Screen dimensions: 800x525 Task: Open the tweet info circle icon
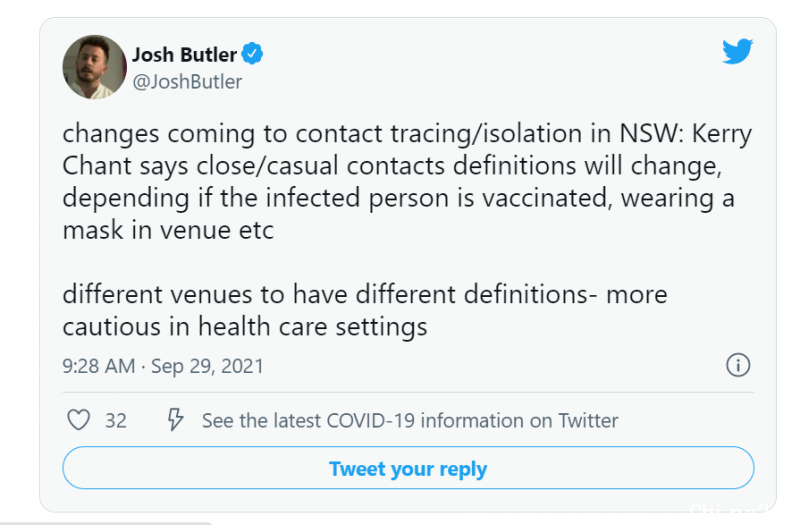click(738, 365)
